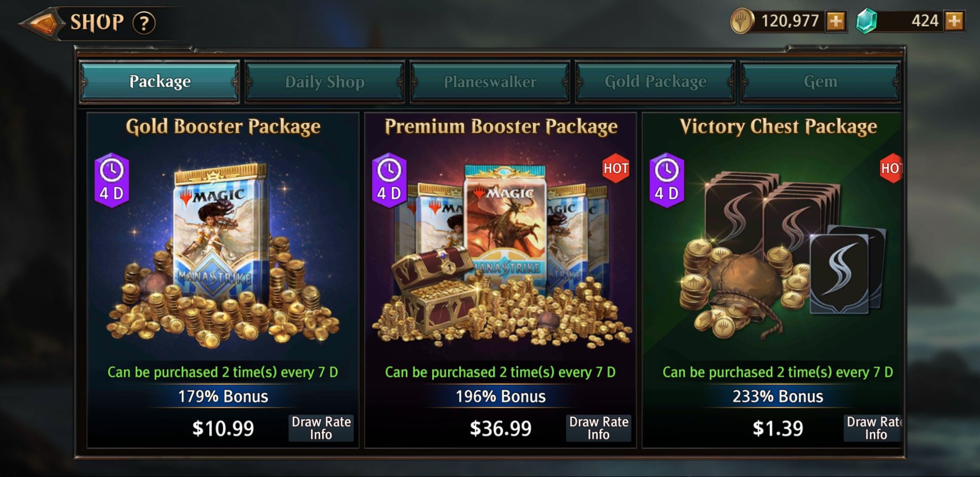This screenshot has width=980, height=477.
Task: View Gold Booster Draw Rate Info
Action: click(321, 428)
